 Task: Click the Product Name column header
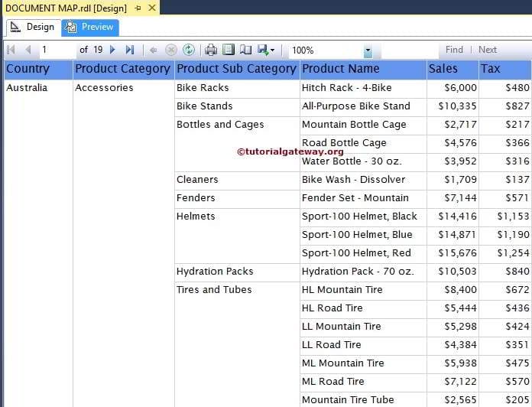[363, 70]
